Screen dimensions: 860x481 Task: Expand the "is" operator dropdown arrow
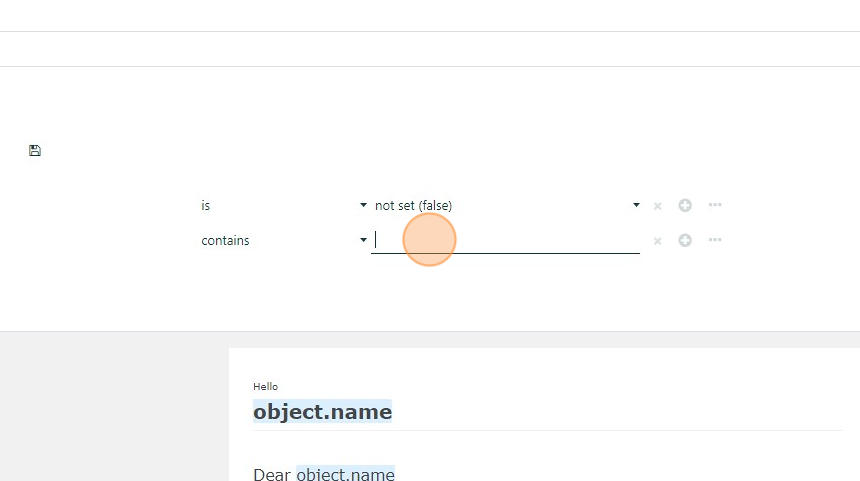click(x=363, y=205)
